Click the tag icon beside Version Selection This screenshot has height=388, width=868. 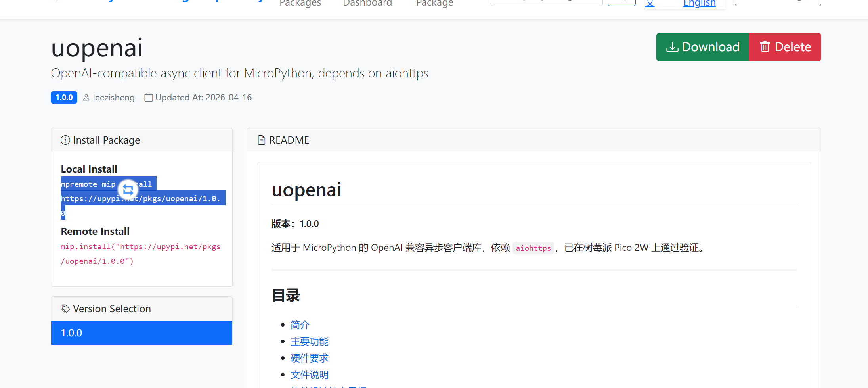pos(65,309)
